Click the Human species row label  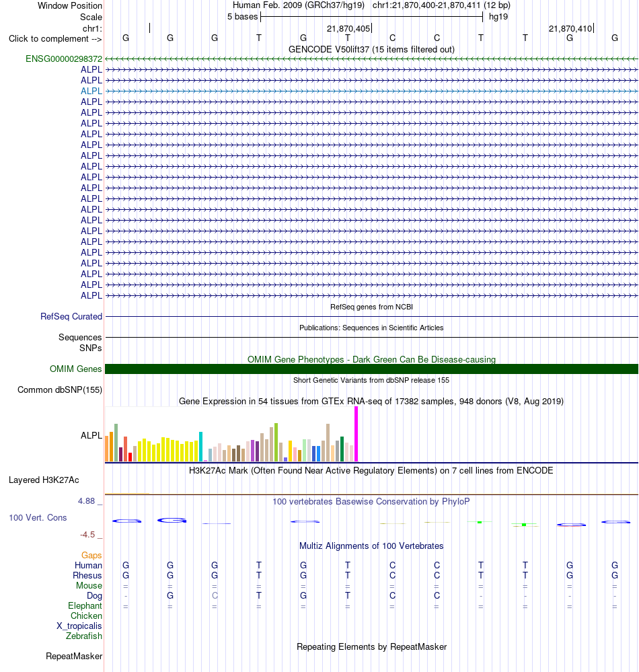coord(88,565)
